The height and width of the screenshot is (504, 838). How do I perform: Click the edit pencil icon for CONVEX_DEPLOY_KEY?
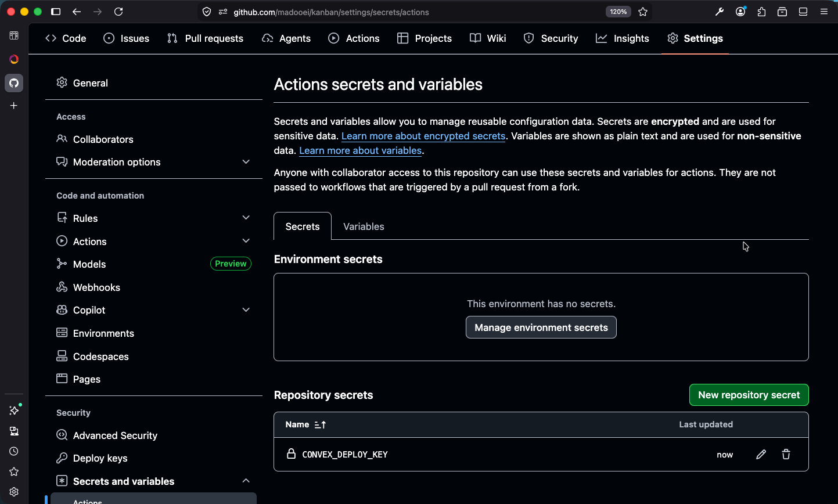[x=761, y=455]
